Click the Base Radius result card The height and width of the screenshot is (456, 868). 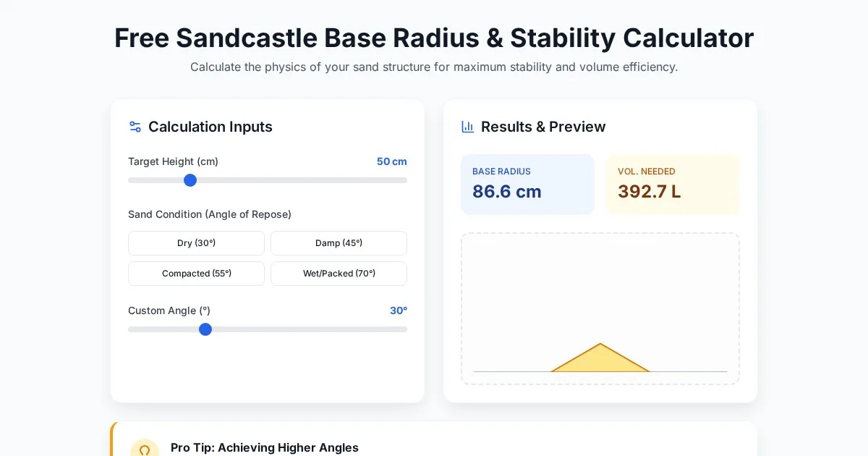(x=527, y=185)
